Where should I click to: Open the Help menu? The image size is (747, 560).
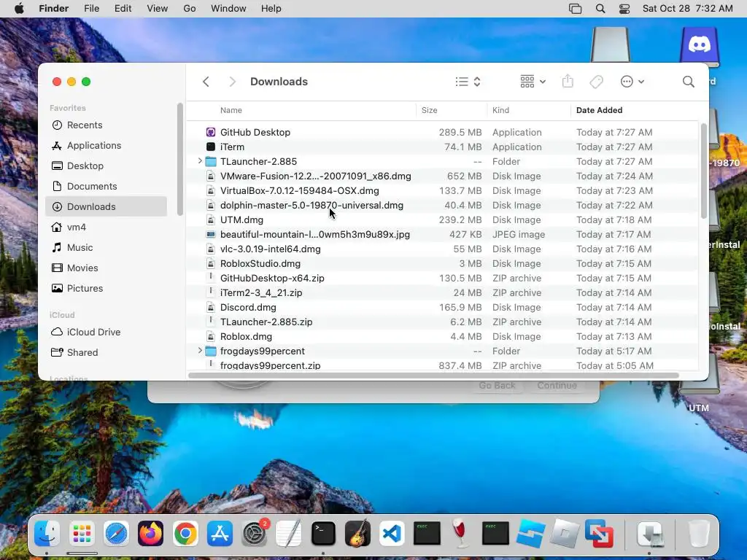271,9
